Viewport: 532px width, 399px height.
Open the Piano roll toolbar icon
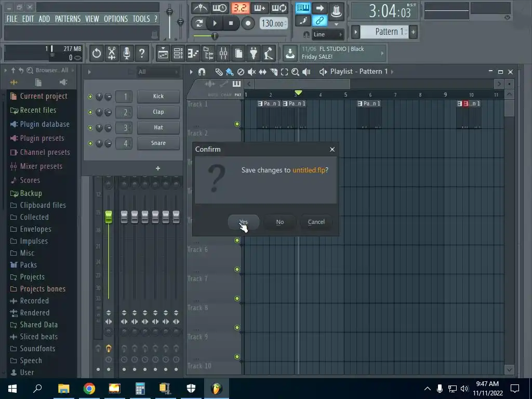coord(193,54)
